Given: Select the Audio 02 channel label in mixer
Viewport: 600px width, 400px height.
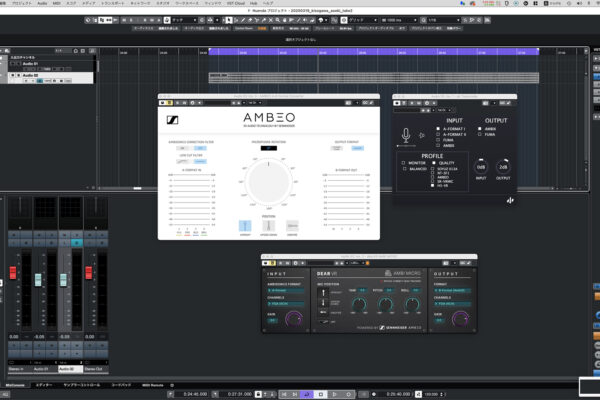Looking at the screenshot, I should (x=70, y=369).
